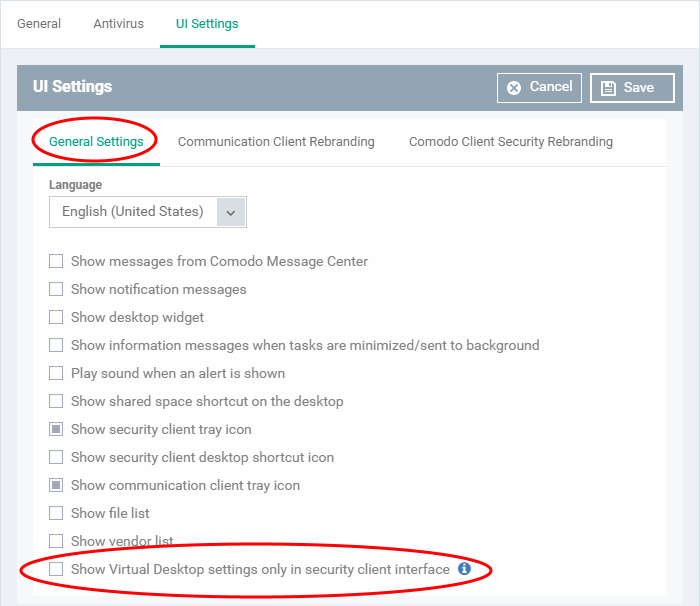Open the General Settings sub-tab
The width and height of the screenshot is (700, 606).
96,142
